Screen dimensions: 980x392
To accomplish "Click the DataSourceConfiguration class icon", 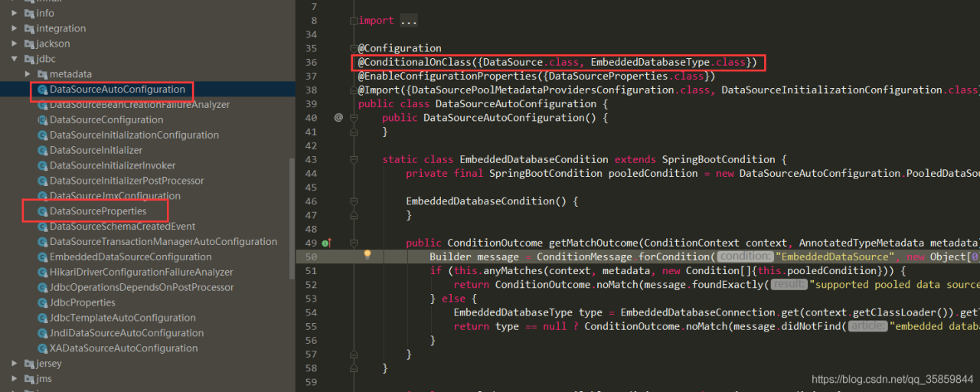I will pyautogui.click(x=43, y=120).
